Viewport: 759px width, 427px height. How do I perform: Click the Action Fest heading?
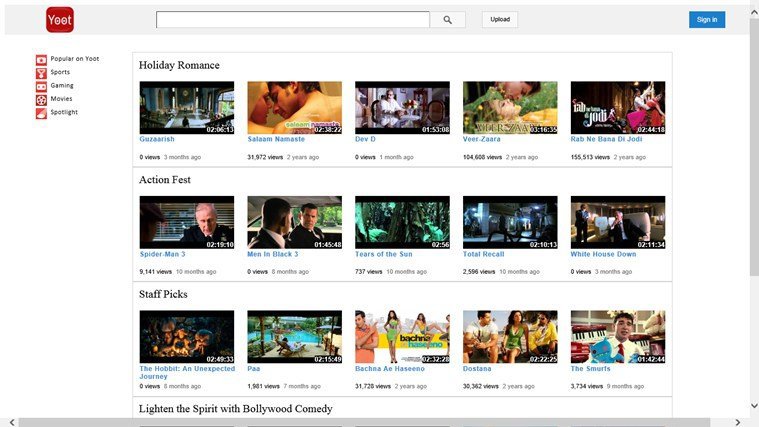[165, 180]
